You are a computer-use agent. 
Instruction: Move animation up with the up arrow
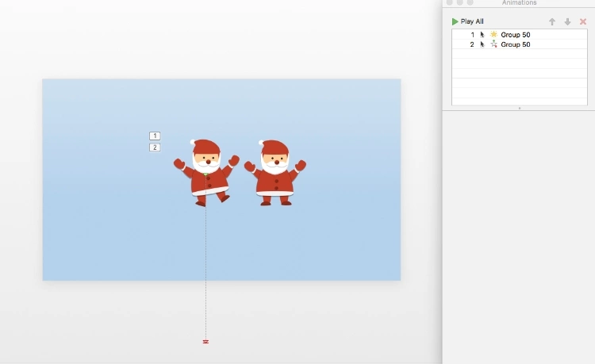552,21
